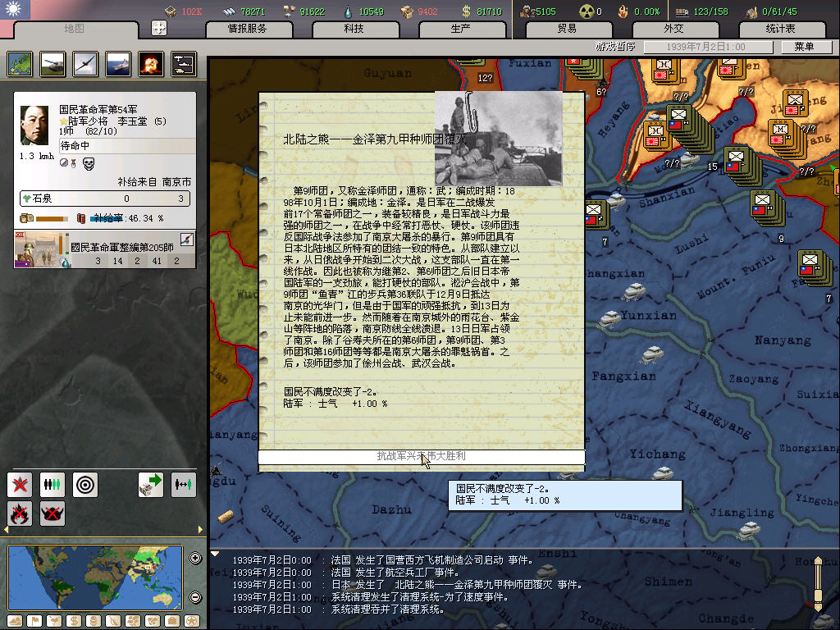The width and height of the screenshot is (840, 630).
Task: Switch to political flag map mode
Action: tap(34, 621)
